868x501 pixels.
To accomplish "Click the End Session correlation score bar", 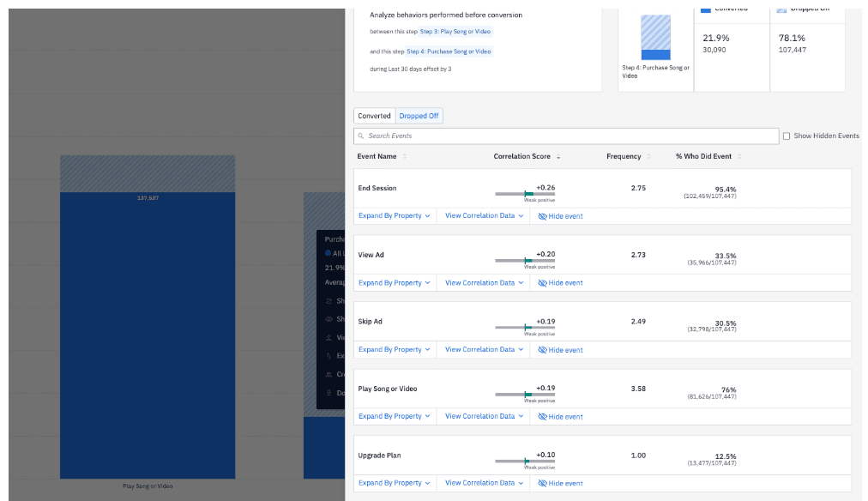I will [x=525, y=194].
